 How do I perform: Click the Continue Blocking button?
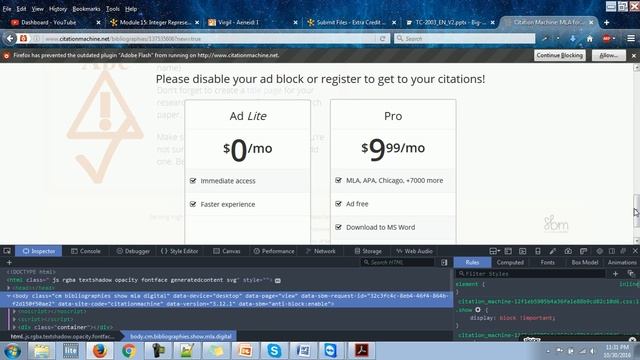click(560, 56)
